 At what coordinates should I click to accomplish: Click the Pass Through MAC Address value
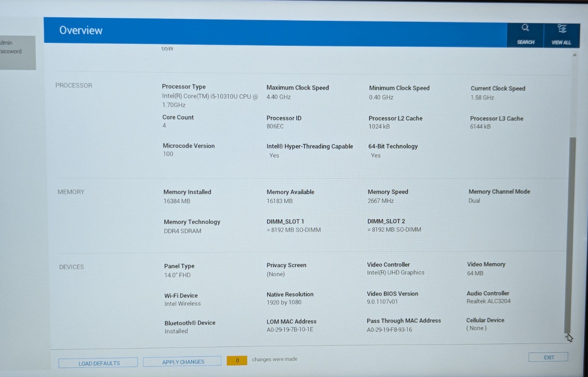389,330
